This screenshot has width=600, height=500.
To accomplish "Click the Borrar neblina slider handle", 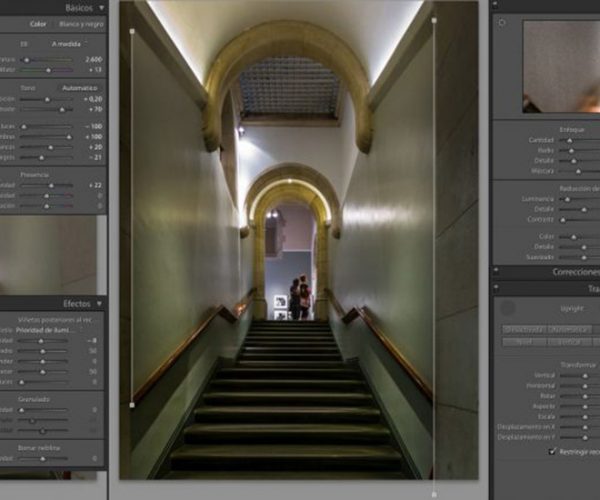I will (42, 459).
